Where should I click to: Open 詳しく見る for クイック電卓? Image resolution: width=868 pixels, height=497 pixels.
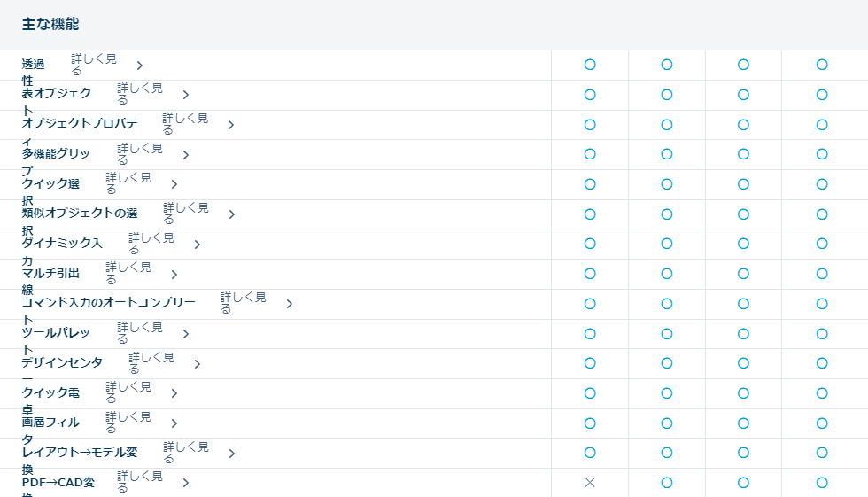click(x=128, y=392)
